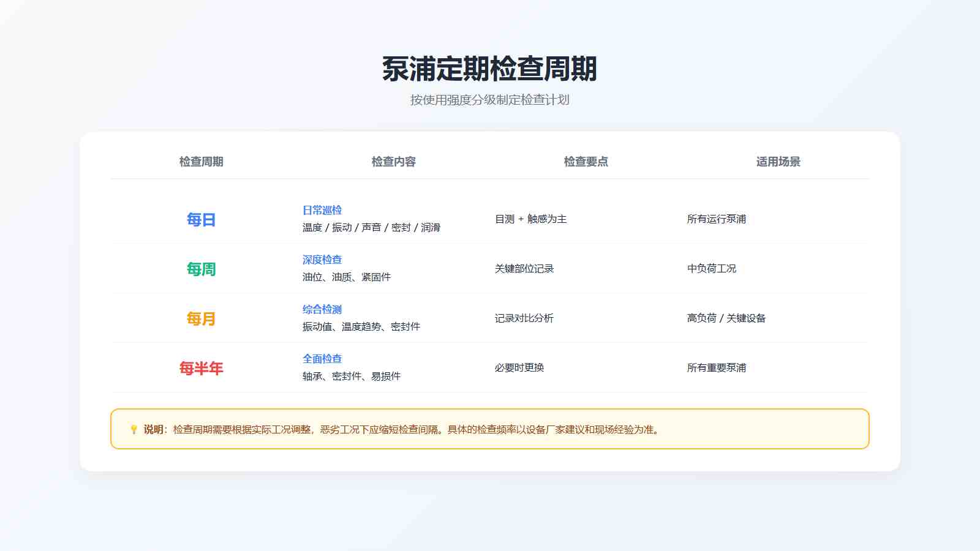
Task: Click the 检查内容 column header
Action: [x=394, y=162]
